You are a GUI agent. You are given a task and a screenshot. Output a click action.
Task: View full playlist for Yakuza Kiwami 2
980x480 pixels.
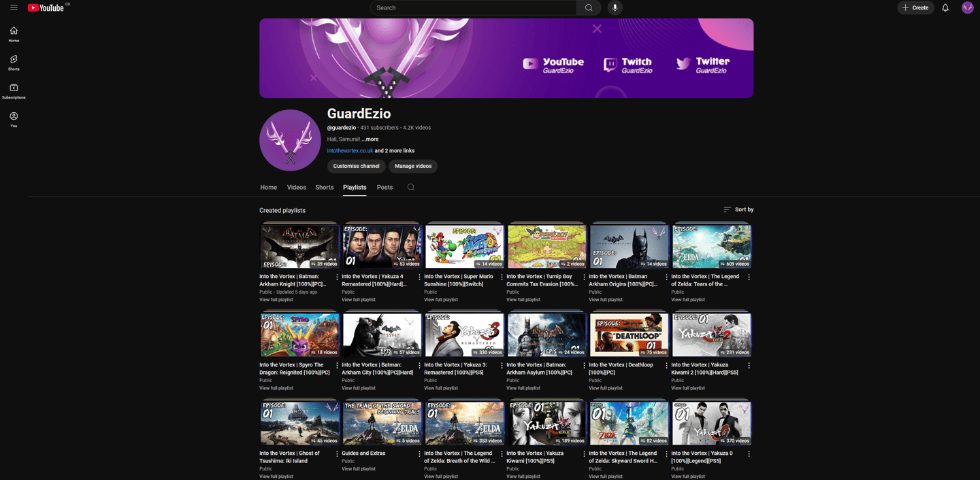click(x=688, y=388)
